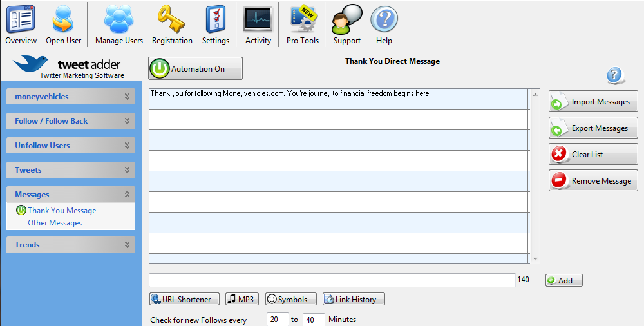Open the URL Shortener tool
This screenshot has width=644, height=326.
click(x=184, y=299)
